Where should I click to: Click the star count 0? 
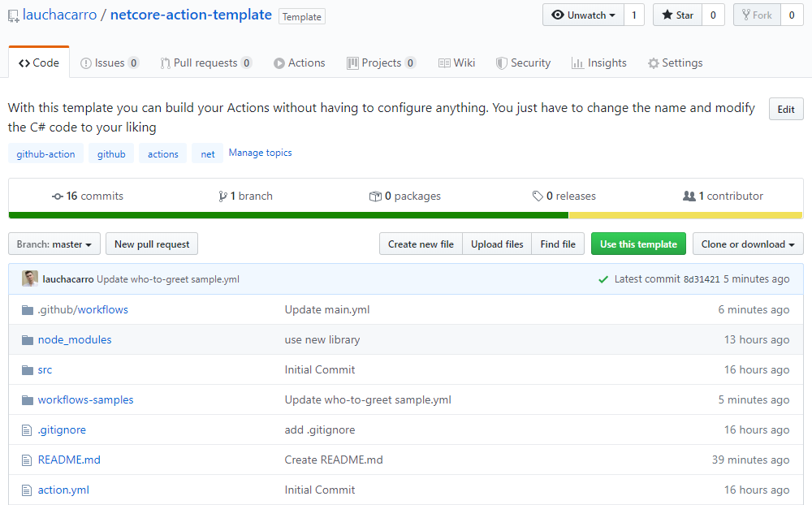point(713,15)
